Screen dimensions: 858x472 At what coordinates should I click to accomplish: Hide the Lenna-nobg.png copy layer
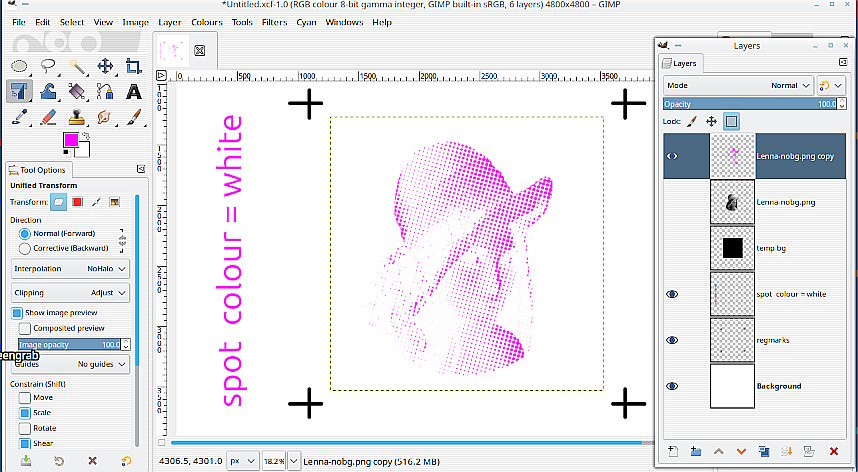[672, 156]
